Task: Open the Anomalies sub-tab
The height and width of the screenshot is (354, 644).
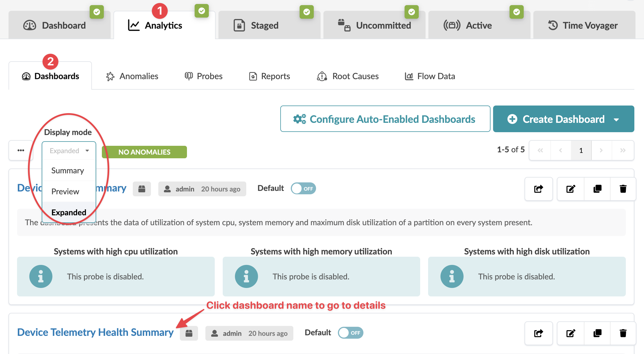Action: click(x=132, y=76)
